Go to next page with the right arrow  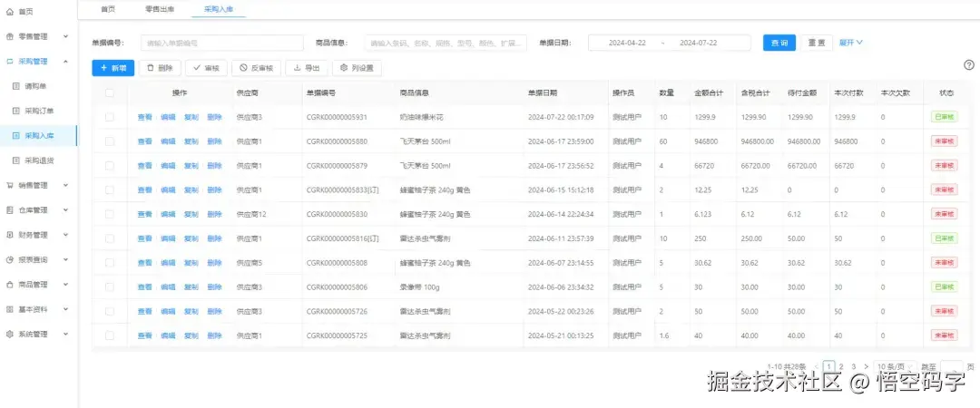pyautogui.click(x=866, y=367)
